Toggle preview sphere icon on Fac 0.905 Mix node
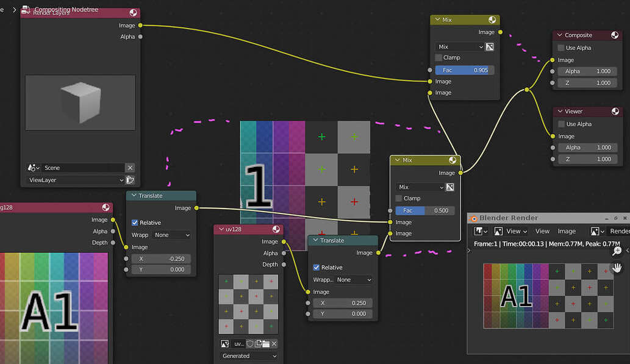 click(x=492, y=20)
